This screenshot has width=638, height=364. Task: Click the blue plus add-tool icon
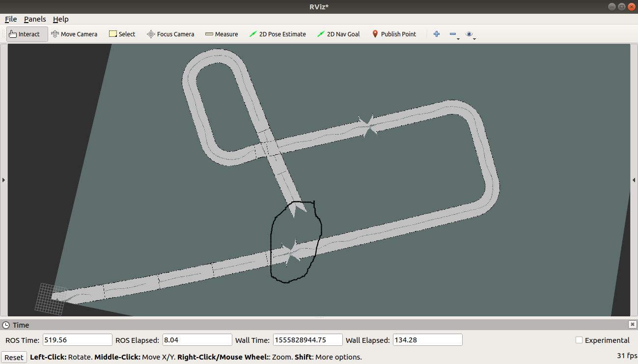point(436,34)
